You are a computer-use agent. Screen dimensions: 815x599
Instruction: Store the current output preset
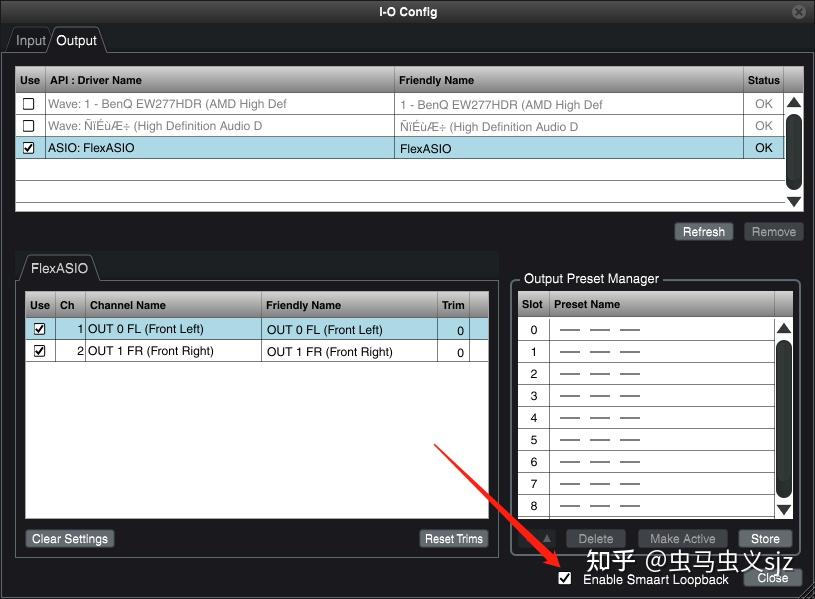pyautogui.click(x=765, y=538)
